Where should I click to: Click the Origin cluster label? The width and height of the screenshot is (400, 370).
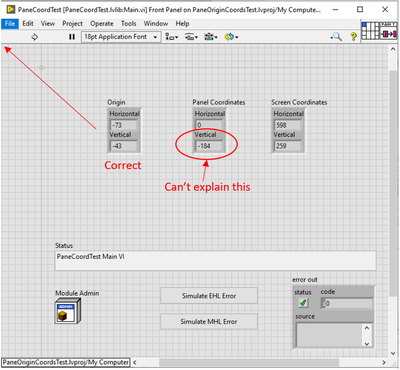116,102
